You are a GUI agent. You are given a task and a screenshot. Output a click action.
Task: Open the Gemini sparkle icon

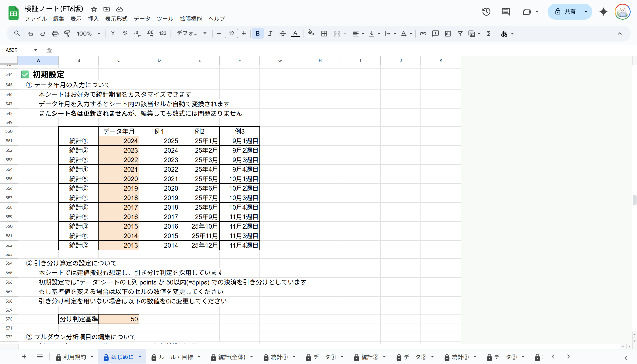pos(603,12)
